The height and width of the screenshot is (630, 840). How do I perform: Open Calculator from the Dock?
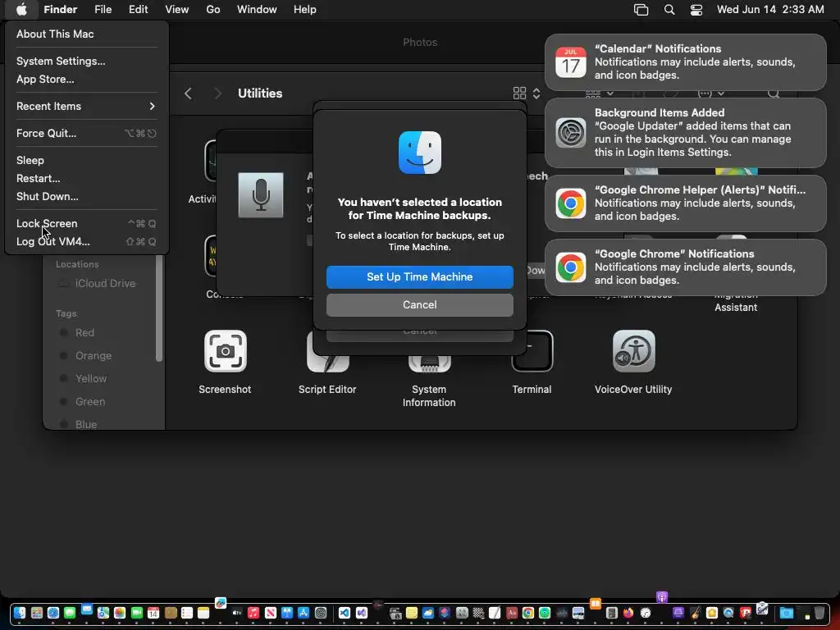(x=612, y=613)
